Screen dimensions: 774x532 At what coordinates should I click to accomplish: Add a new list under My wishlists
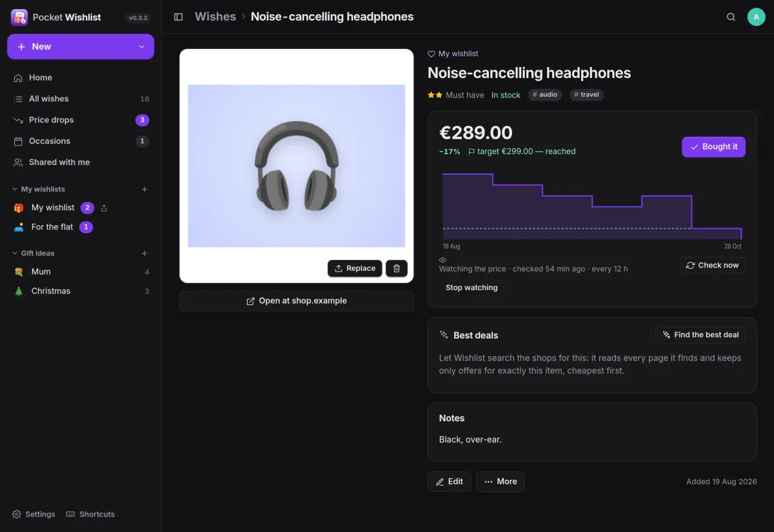(x=144, y=189)
